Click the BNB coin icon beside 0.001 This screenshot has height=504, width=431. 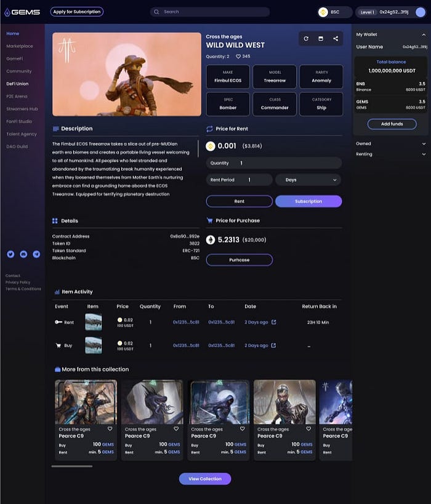[x=211, y=146]
